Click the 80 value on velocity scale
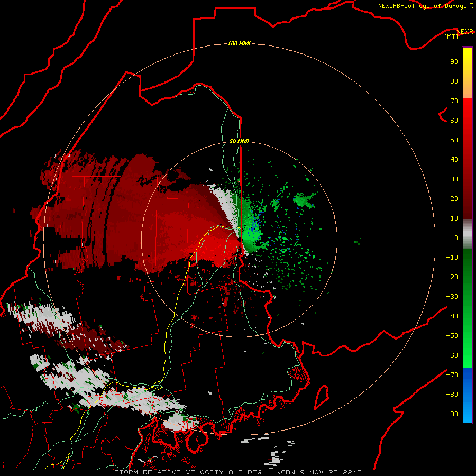 [454, 81]
